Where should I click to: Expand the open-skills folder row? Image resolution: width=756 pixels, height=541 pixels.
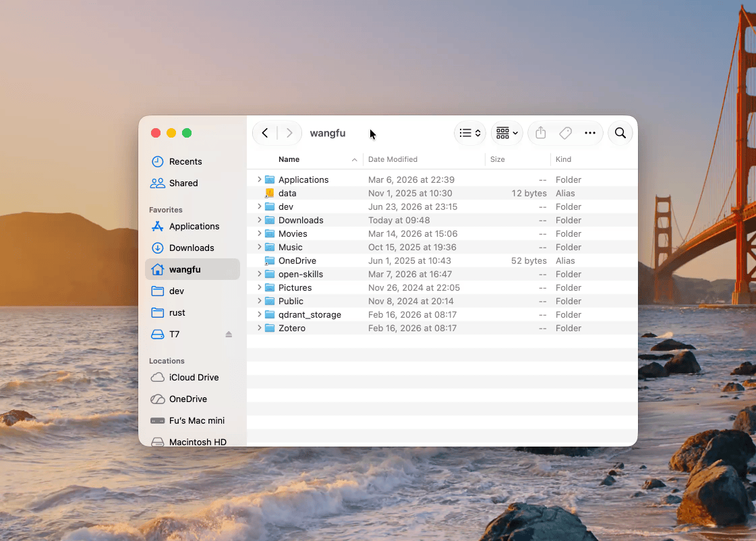[x=259, y=274]
